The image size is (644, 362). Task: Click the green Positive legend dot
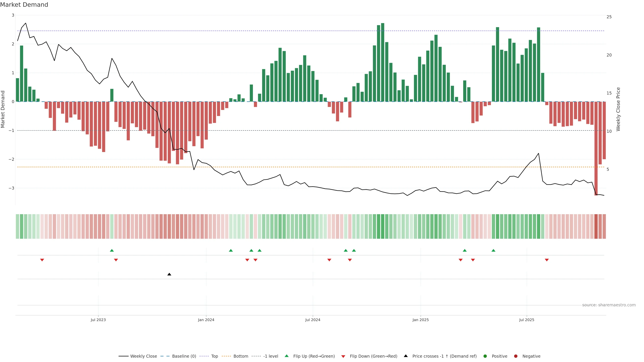485,356
